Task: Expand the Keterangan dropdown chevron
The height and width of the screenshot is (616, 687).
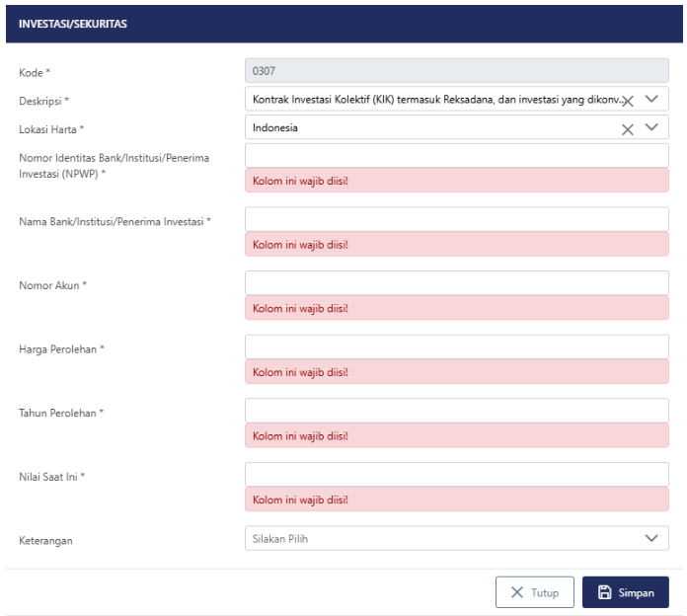Action: pos(650,538)
